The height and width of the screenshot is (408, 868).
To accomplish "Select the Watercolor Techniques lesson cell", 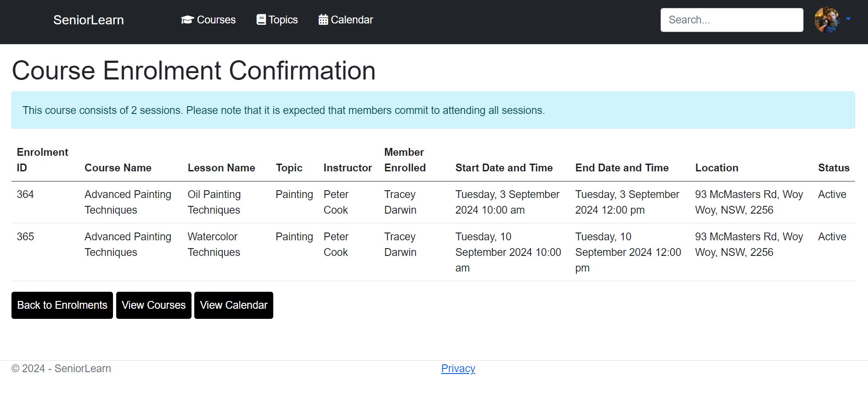I will 214,244.
